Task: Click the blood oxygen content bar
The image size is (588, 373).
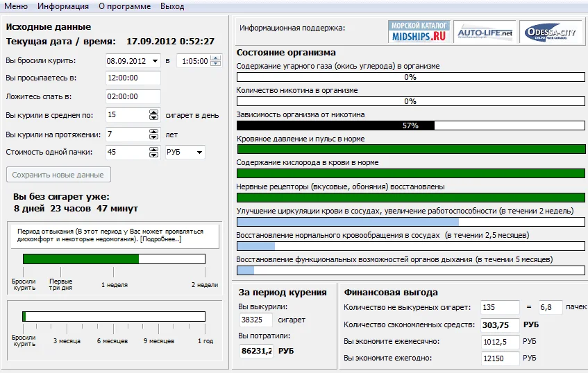Action: pyautogui.click(x=410, y=173)
